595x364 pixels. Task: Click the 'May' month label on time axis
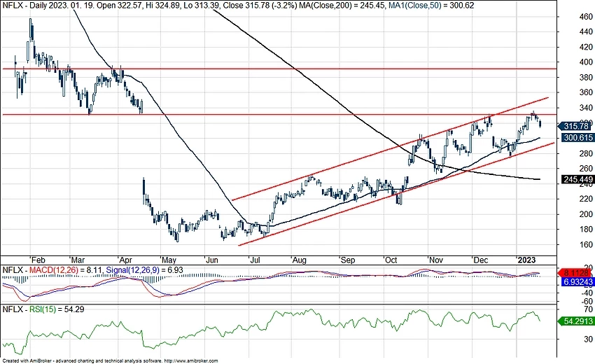(169, 260)
